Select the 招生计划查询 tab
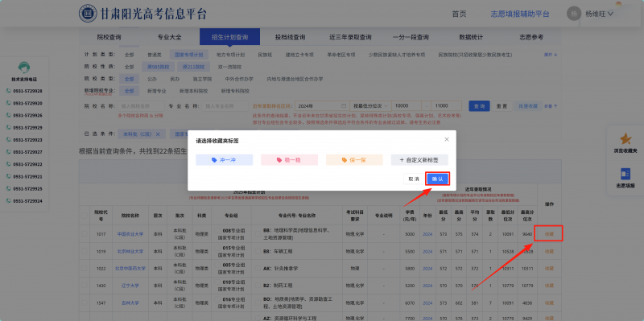644x321 pixels. [x=229, y=37]
